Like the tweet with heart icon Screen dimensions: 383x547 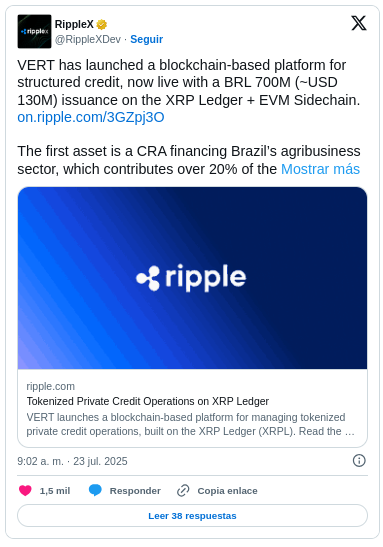(25, 491)
